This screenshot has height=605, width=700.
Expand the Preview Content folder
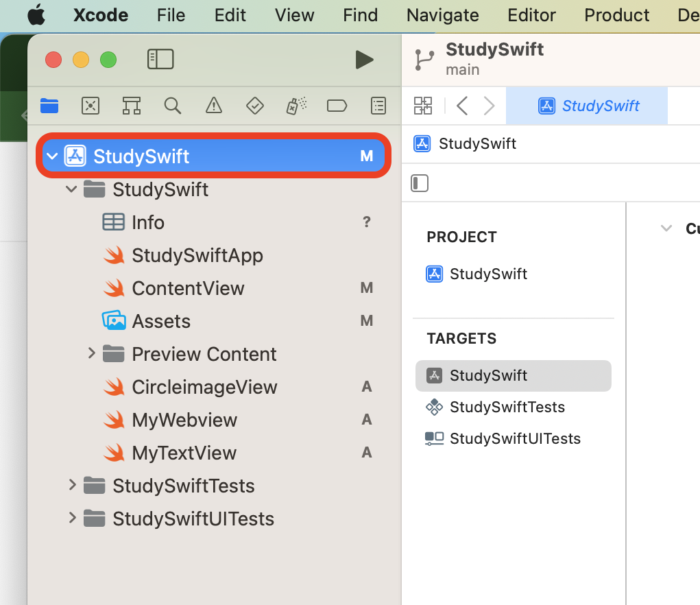(x=91, y=353)
